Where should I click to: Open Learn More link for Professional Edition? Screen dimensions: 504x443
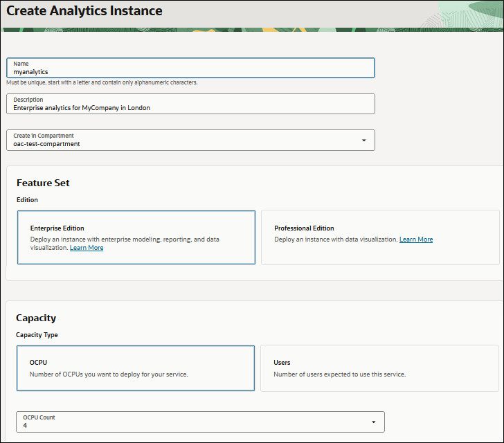pyautogui.click(x=416, y=239)
